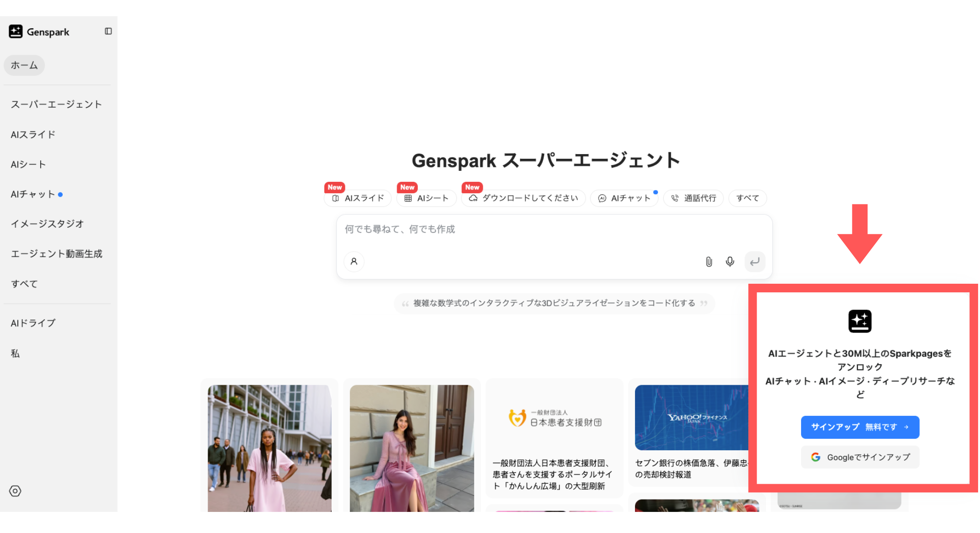Open AIスライド from the sidebar
This screenshot has height=533, width=980.
point(33,134)
